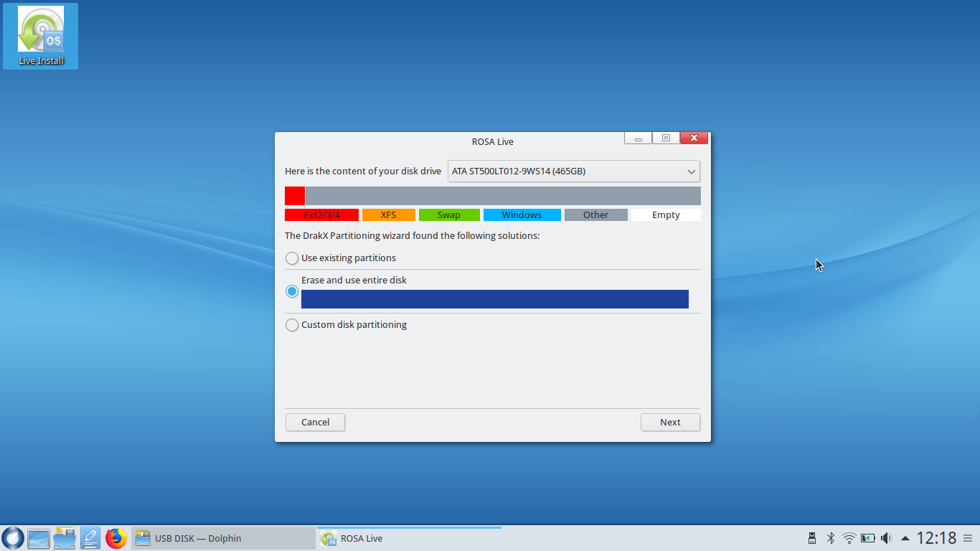The image size is (980, 551).
Task: Click the Ext2/3/4 red legend swatch
Action: (321, 215)
